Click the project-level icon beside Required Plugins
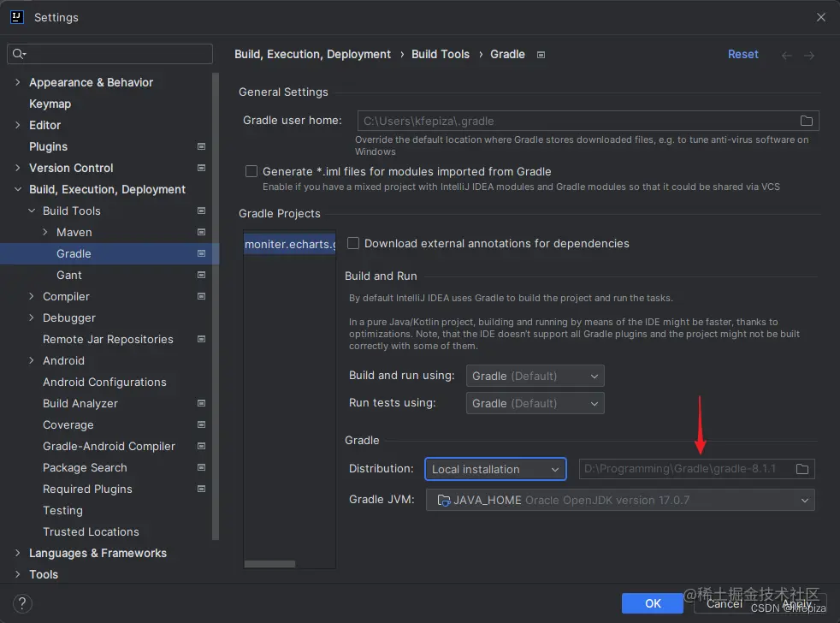The width and height of the screenshot is (840, 623). (201, 489)
